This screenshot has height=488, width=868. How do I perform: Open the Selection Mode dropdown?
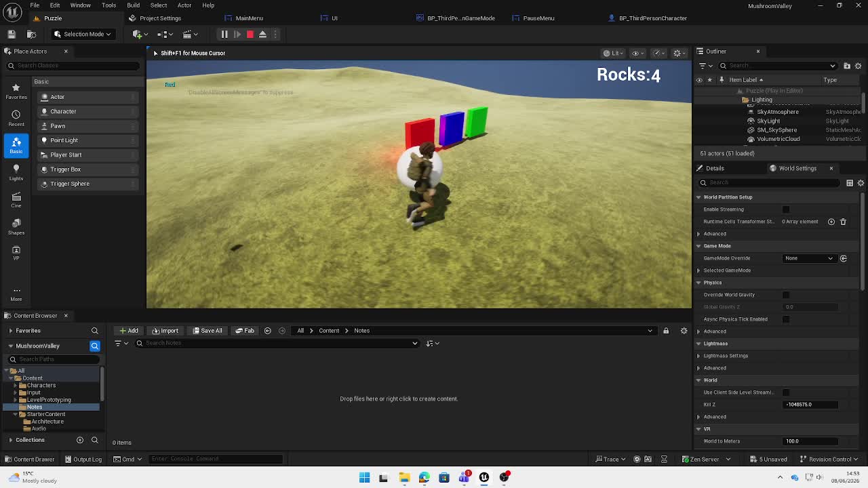click(x=82, y=34)
